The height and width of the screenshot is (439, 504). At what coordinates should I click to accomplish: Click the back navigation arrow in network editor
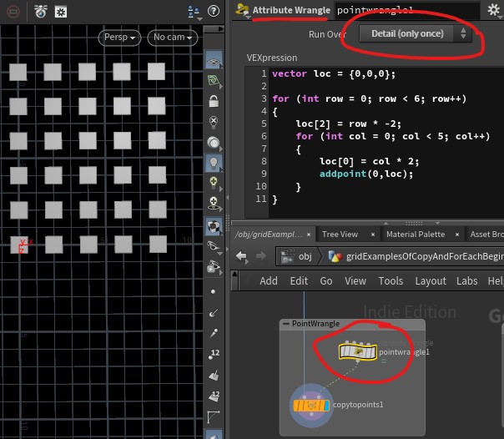242,256
